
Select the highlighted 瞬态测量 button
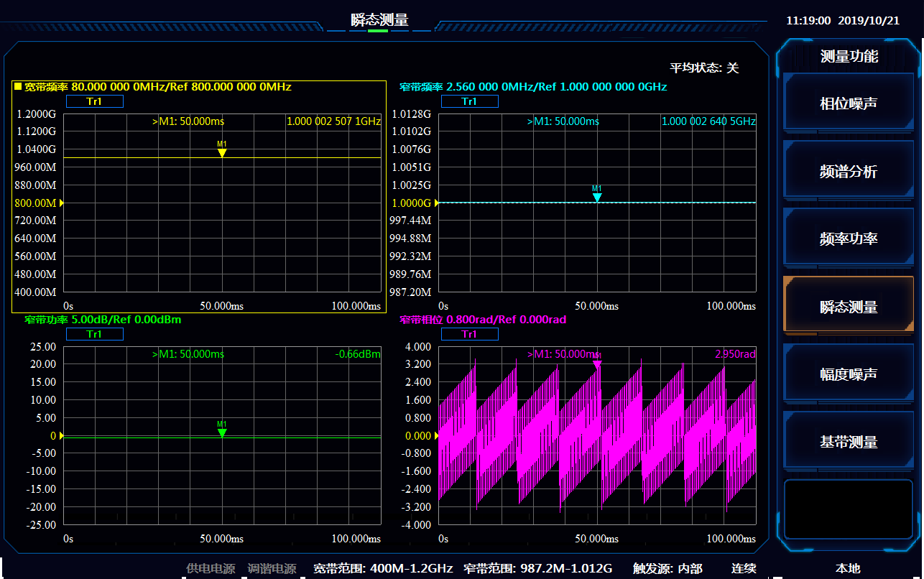tap(848, 307)
